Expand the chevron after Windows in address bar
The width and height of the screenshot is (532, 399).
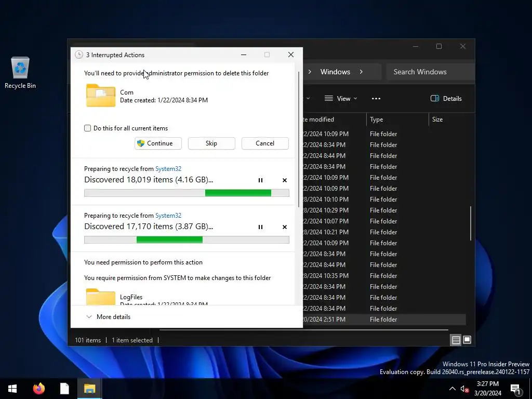click(361, 72)
